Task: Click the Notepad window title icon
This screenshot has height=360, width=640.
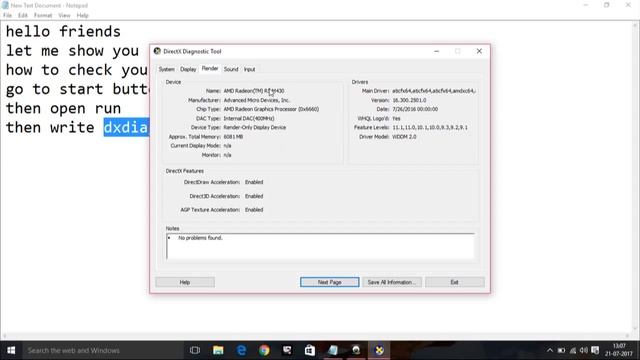Action: point(5,5)
